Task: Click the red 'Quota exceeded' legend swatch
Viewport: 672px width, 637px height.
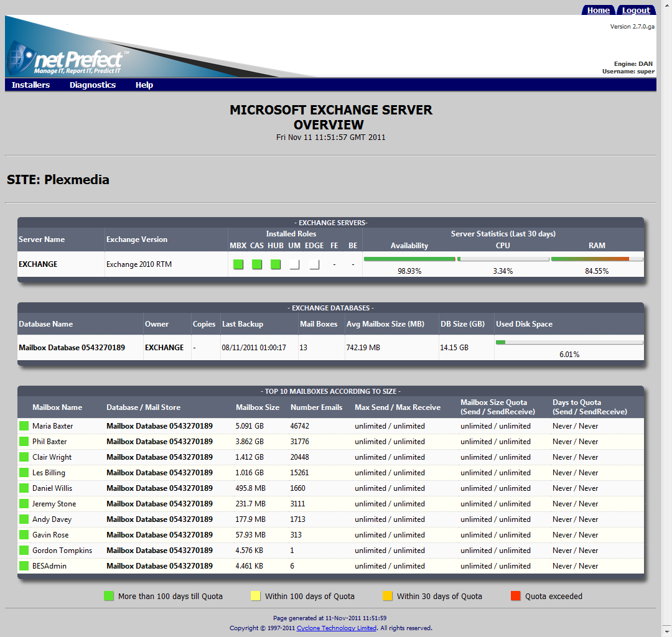Action: pyautogui.click(x=516, y=596)
